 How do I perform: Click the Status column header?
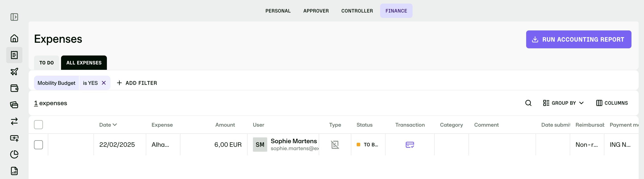(x=364, y=125)
